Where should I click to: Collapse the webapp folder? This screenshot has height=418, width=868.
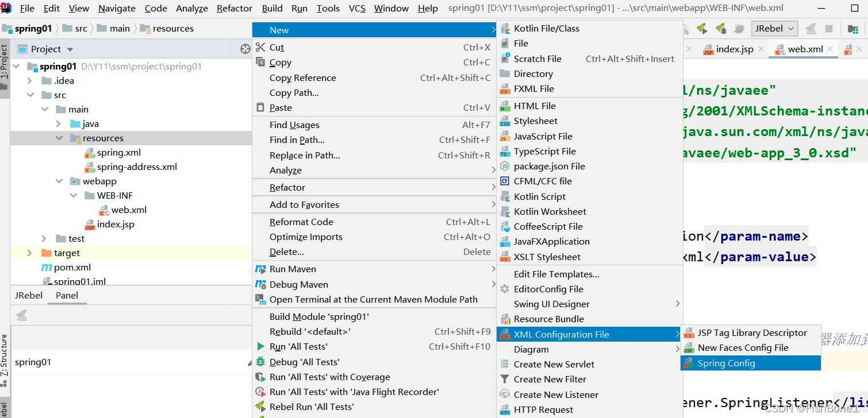click(59, 181)
